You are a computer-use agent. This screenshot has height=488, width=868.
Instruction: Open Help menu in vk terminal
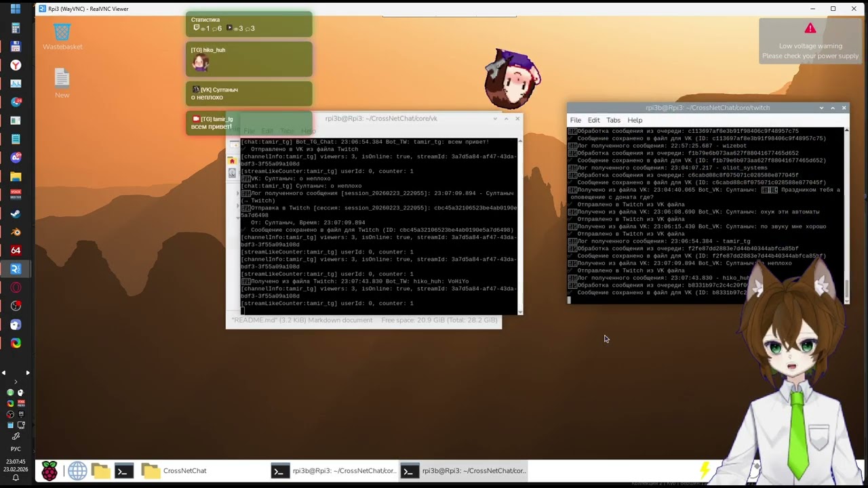pyautogui.click(x=309, y=131)
